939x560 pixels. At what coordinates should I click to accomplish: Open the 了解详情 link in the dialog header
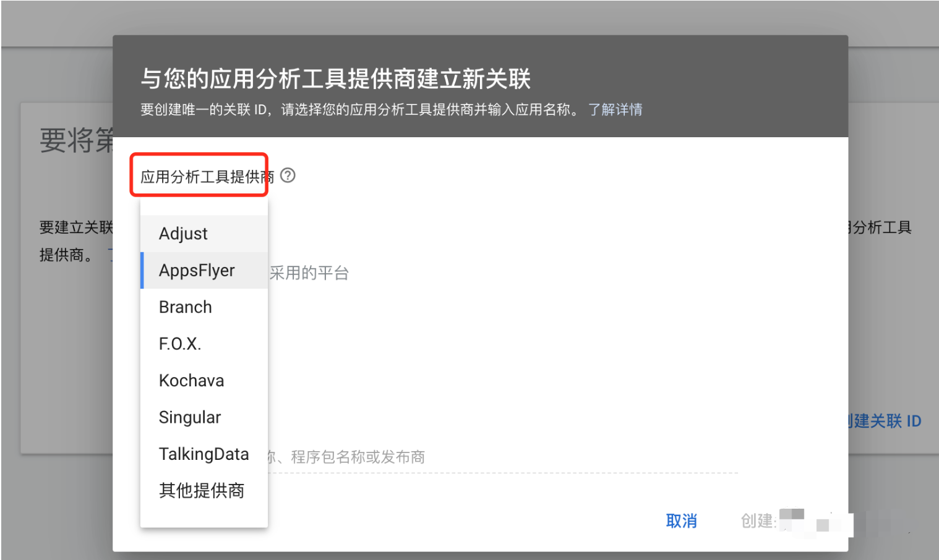point(615,109)
